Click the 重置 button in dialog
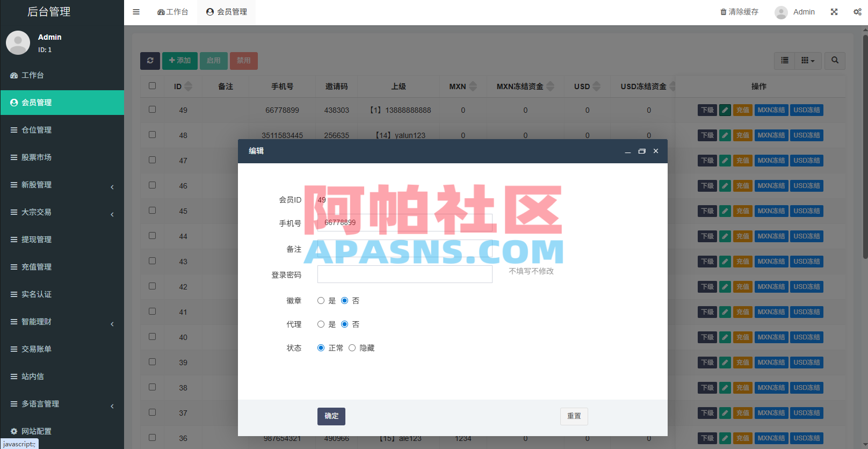The height and width of the screenshot is (449, 868). [574, 416]
